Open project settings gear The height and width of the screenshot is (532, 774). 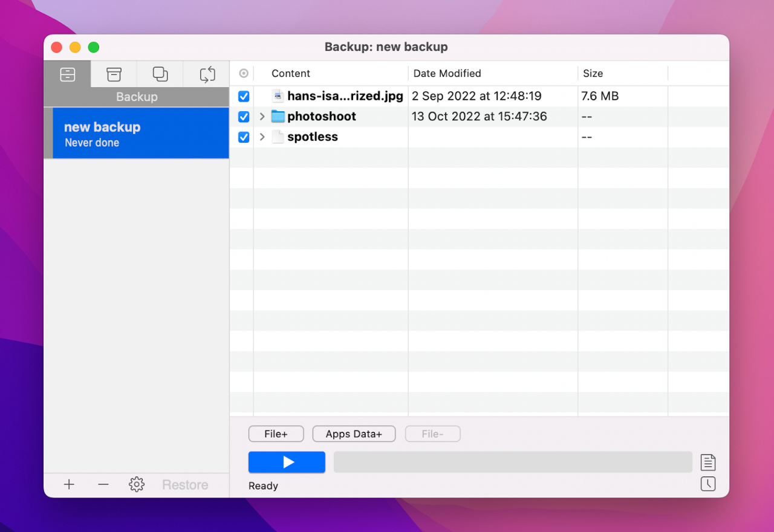[x=137, y=484]
